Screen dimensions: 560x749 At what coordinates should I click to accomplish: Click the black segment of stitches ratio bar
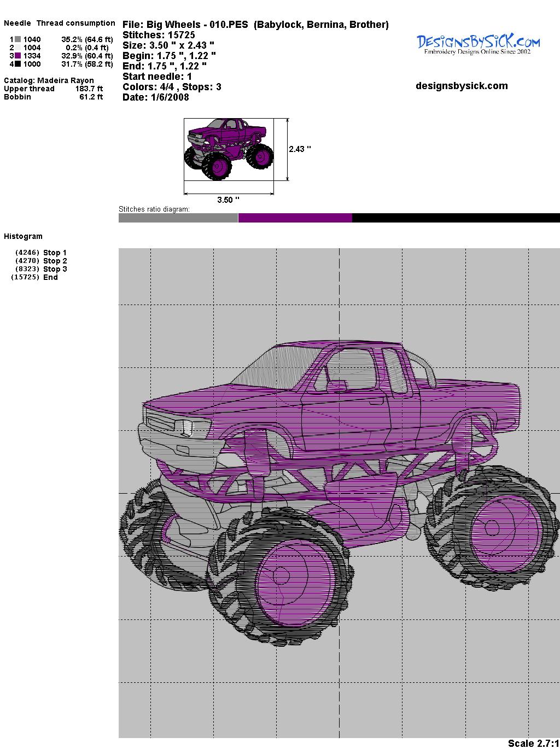[x=456, y=218]
